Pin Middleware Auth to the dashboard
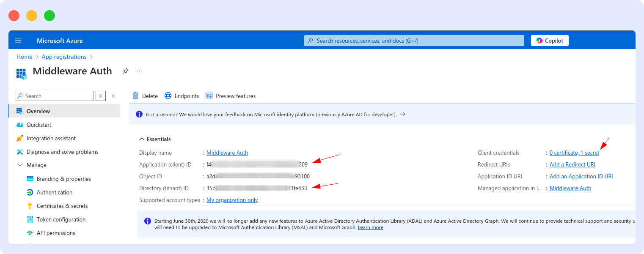Screen dimensions: 644x254 [x=125, y=71]
